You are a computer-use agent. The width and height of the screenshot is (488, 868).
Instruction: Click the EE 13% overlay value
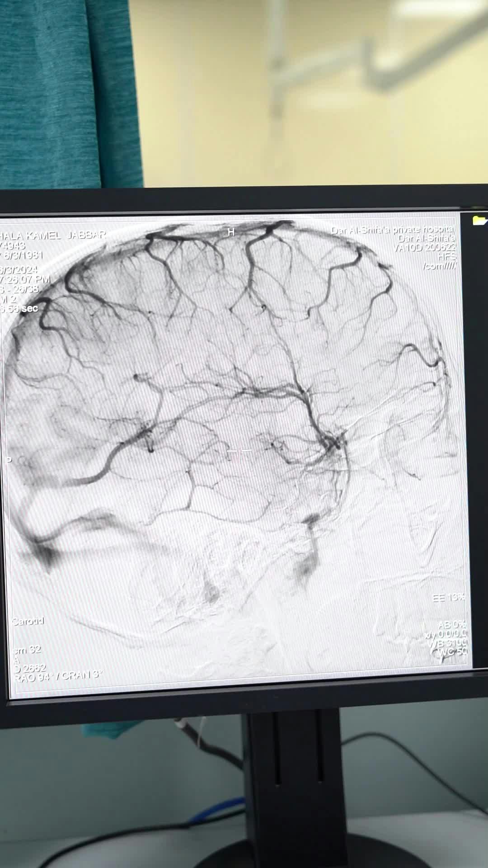[448, 598]
